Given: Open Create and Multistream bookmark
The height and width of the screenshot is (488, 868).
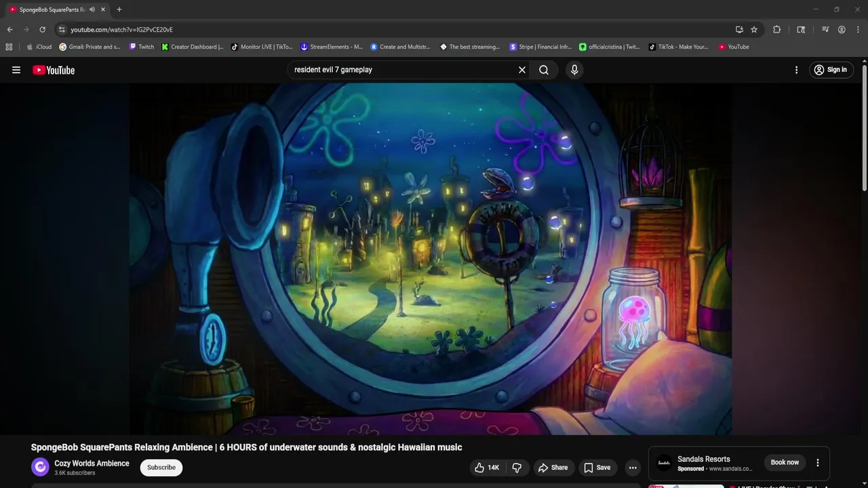Looking at the screenshot, I should pos(400,47).
